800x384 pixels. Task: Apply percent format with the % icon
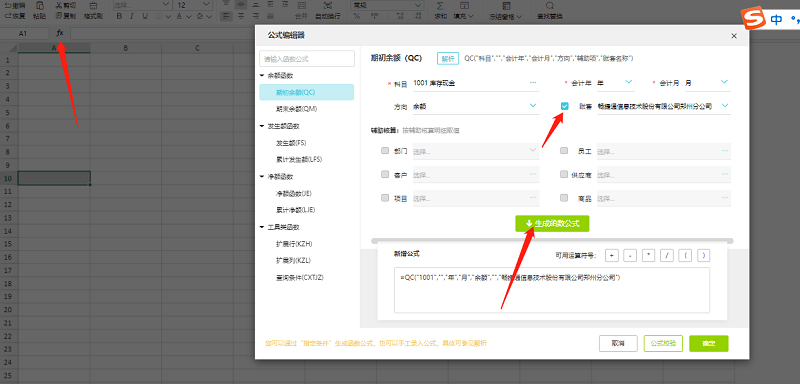click(x=357, y=16)
